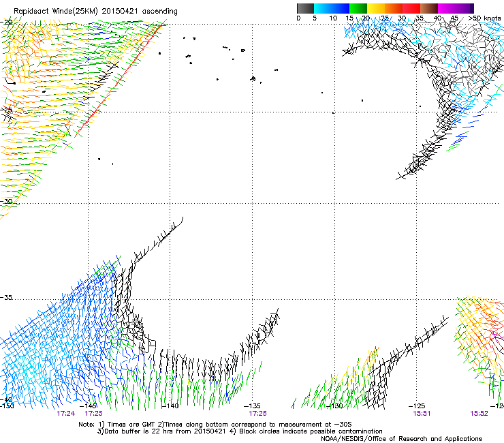Click the '>50 knots' legend label

[x=484, y=18]
